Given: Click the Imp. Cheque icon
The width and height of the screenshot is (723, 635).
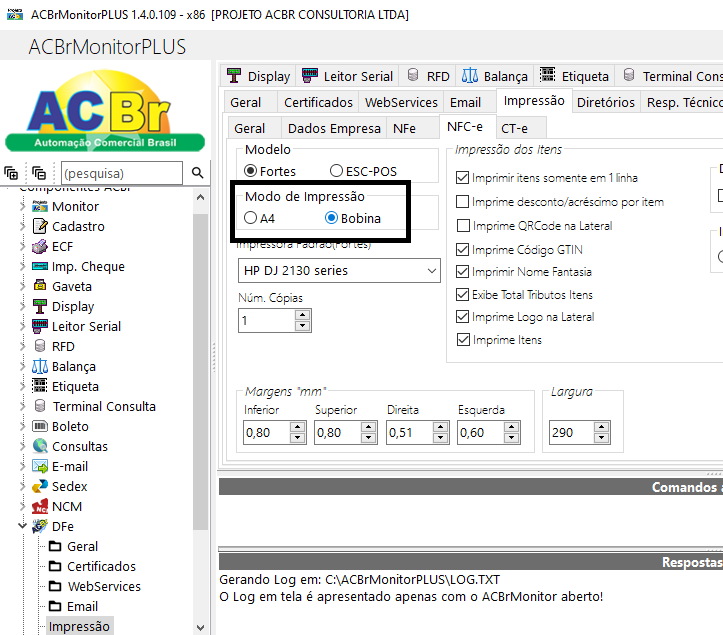Looking at the screenshot, I should pyautogui.click(x=40, y=266).
